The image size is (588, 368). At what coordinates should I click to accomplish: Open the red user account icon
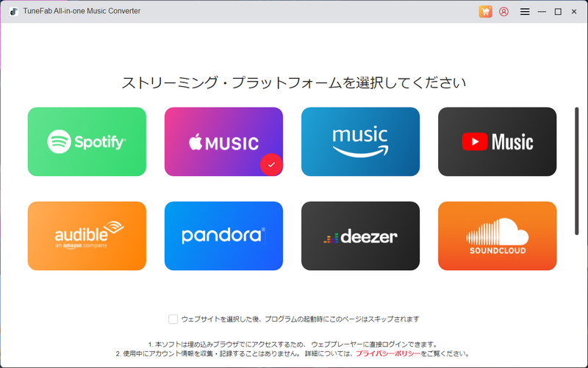pos(503,12)
